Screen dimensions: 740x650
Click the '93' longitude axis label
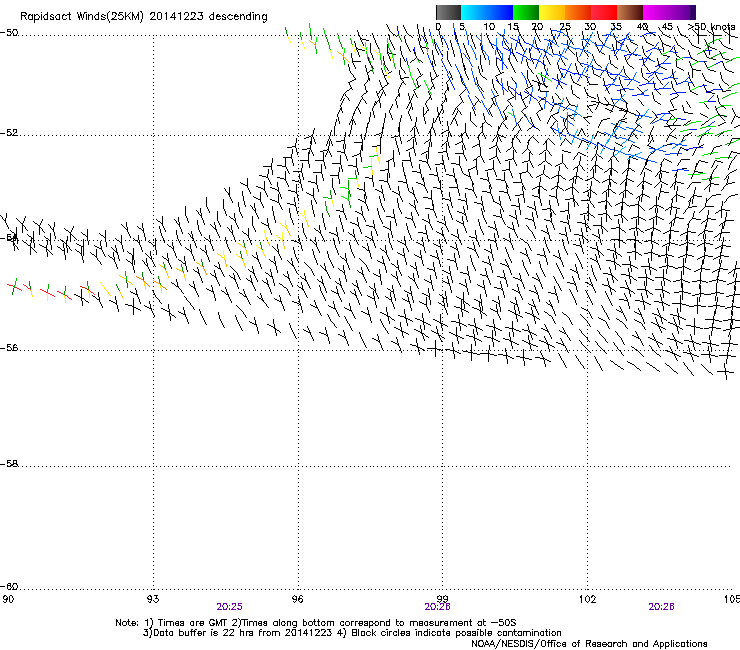point(153,599)
